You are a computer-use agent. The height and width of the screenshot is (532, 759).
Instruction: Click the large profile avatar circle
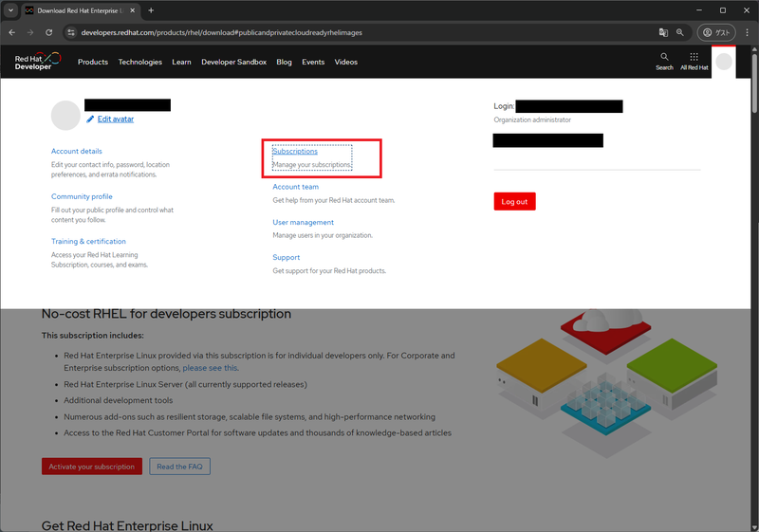point(65,115)
